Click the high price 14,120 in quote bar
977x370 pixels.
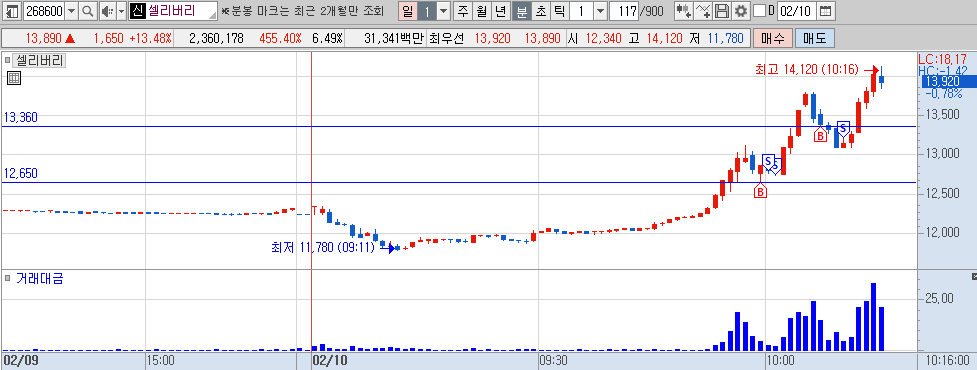[664, 38]
